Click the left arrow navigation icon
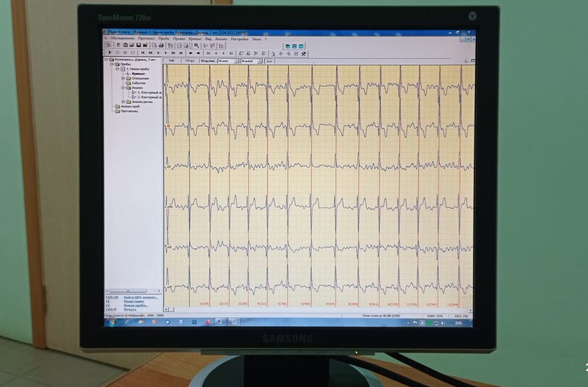Screen dimensions: 588x387 [191, 53]
